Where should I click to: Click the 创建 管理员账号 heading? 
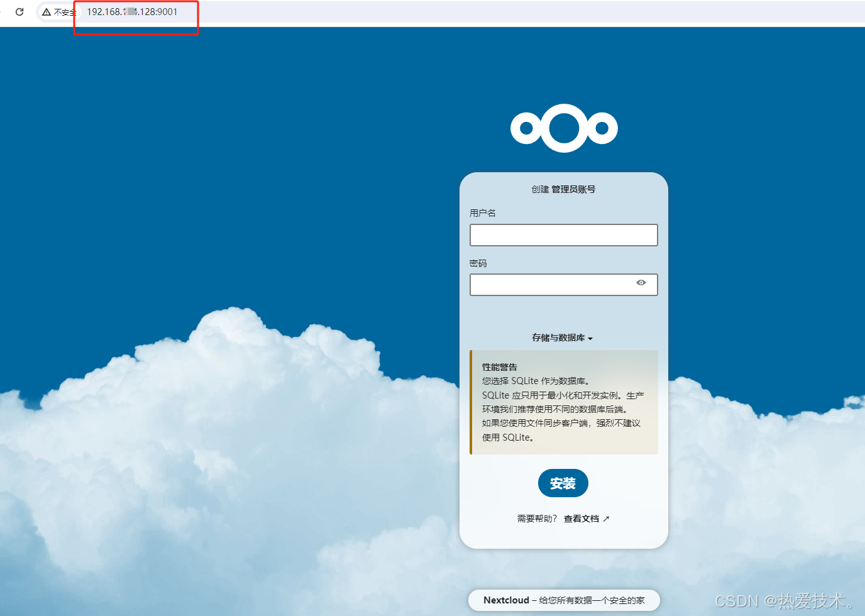[x=563, y=189]
